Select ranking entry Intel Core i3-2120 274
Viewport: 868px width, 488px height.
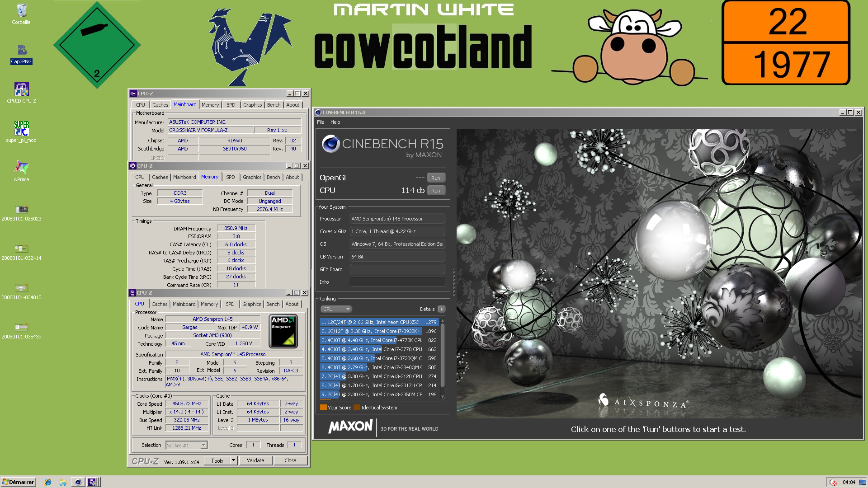point(379,376)
